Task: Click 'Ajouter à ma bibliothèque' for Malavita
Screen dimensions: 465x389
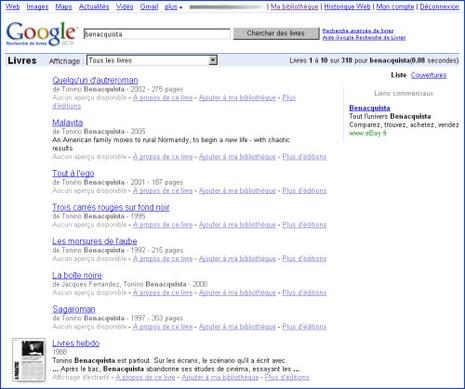Action: 237,157
